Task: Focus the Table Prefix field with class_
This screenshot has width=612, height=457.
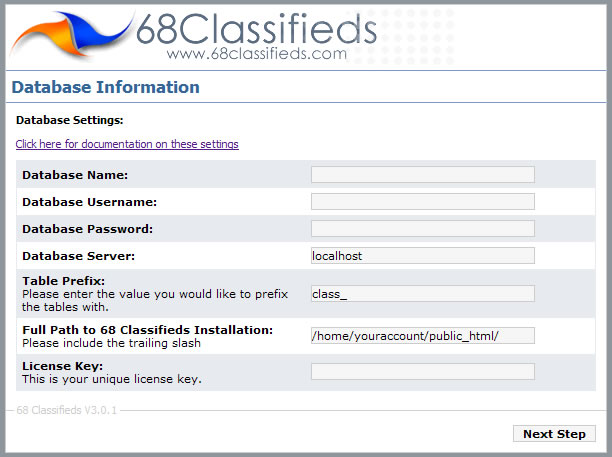Action: 422,293
